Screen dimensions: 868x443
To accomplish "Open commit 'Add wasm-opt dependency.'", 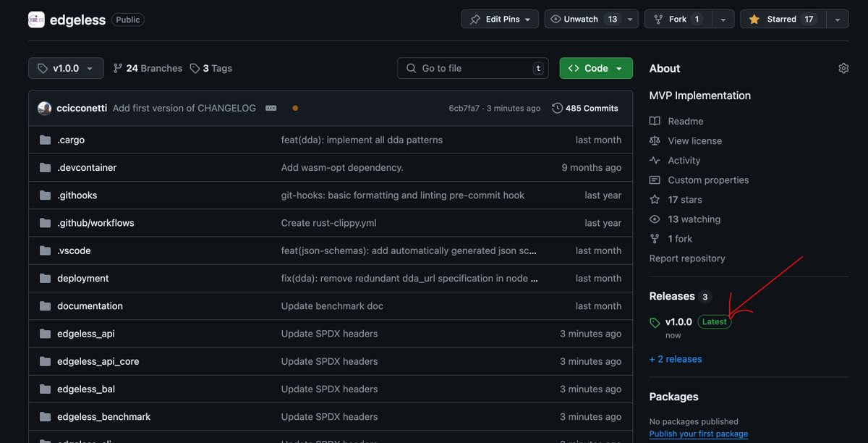I will pos(342,167).
